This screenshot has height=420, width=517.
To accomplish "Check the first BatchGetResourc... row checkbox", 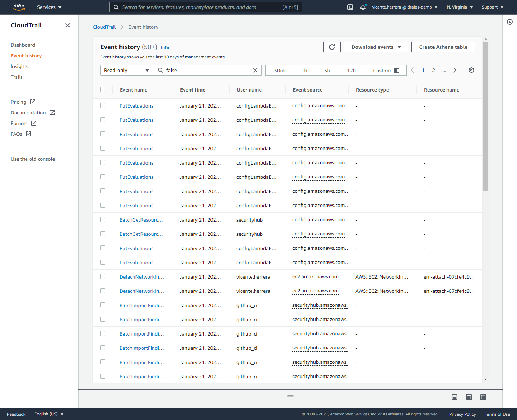I will pos(103,219).
